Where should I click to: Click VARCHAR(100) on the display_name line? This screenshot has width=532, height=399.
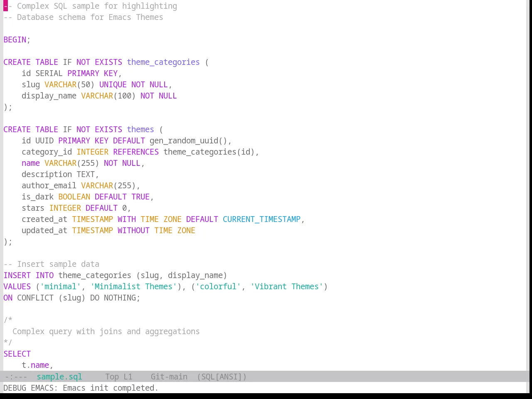pos(108,96)
